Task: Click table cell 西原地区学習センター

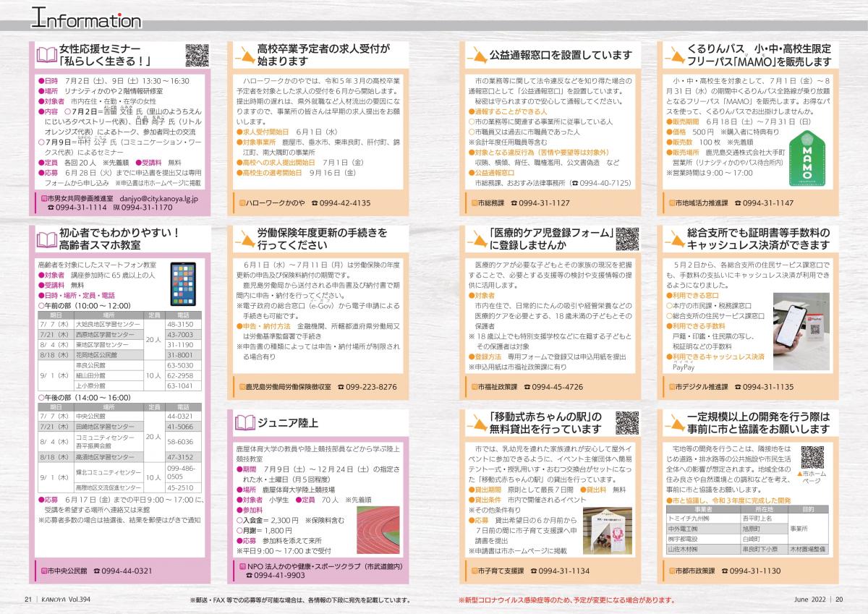Action: click(x=109, y=336)
